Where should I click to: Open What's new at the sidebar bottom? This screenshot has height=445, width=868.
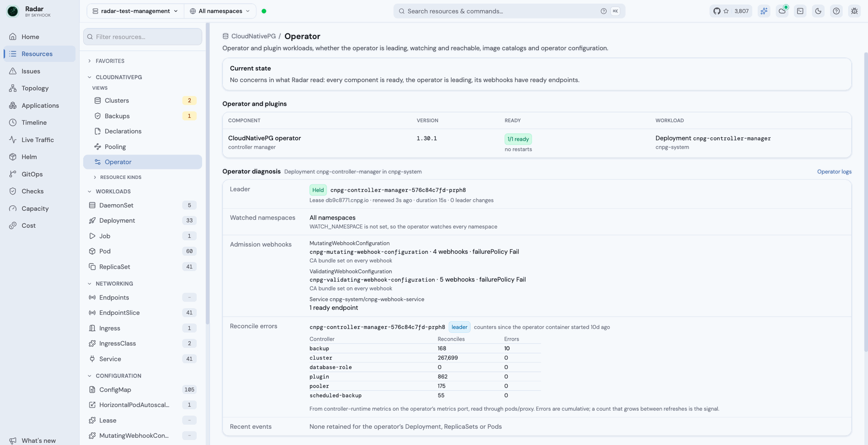click(x=38, y=440)
